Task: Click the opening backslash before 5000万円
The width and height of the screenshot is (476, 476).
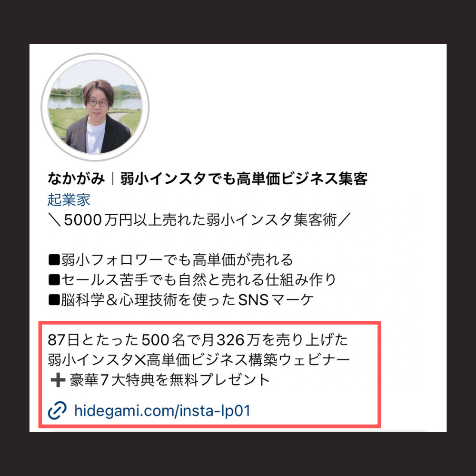Action: click(x=55, y=220)
